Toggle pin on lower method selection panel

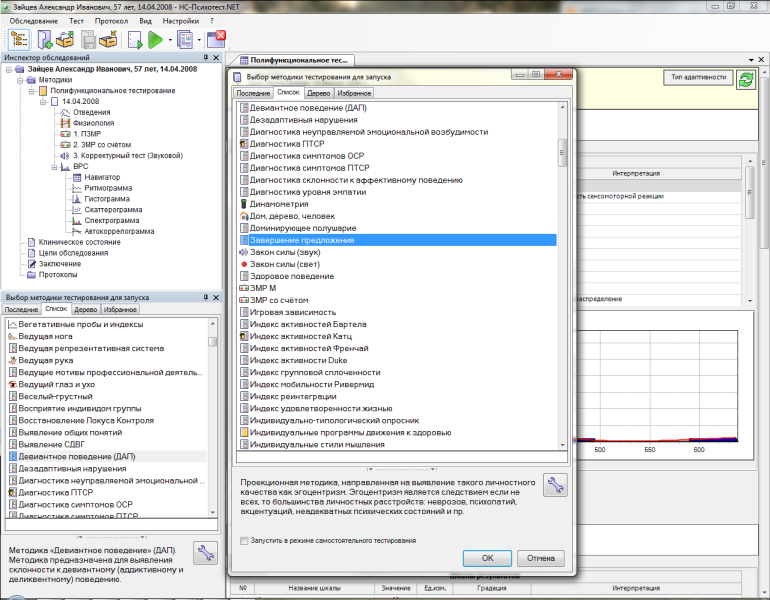206,297
